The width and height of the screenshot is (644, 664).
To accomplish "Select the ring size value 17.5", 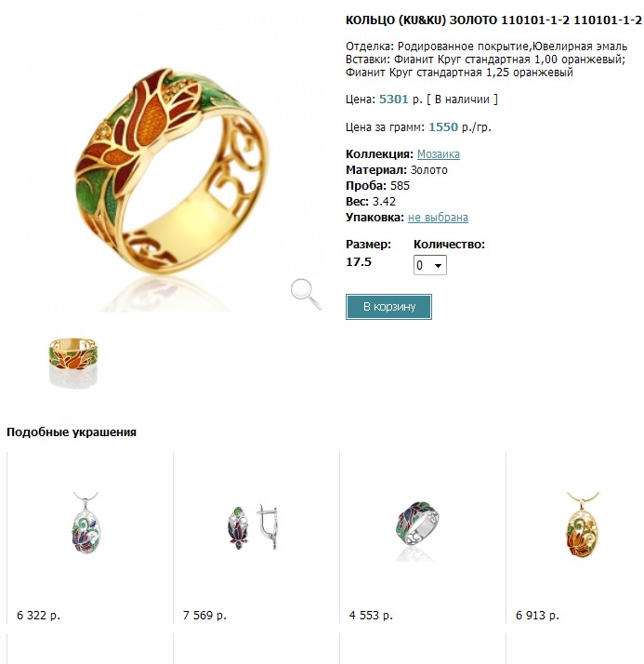I will [359, 262].
